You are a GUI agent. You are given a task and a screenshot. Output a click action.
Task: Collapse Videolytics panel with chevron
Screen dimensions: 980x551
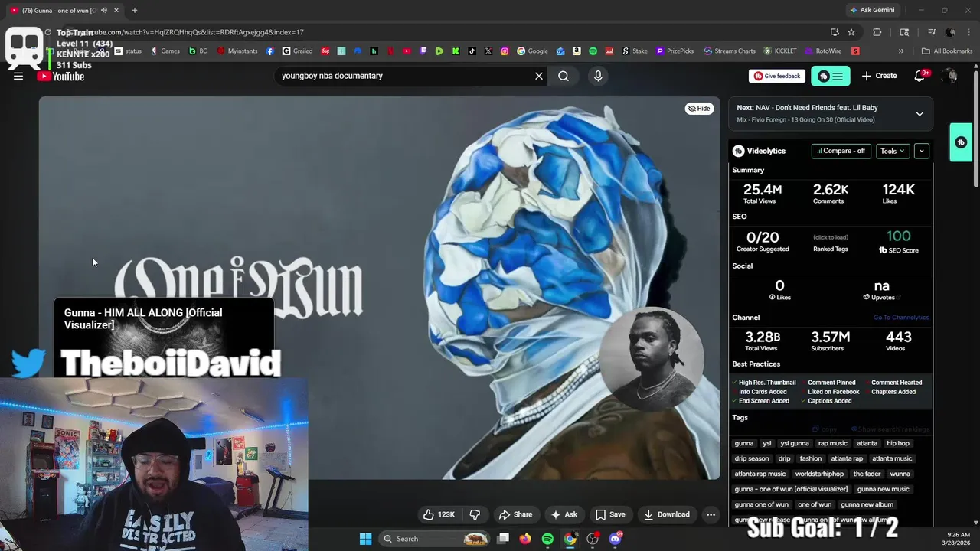point(922,151)
